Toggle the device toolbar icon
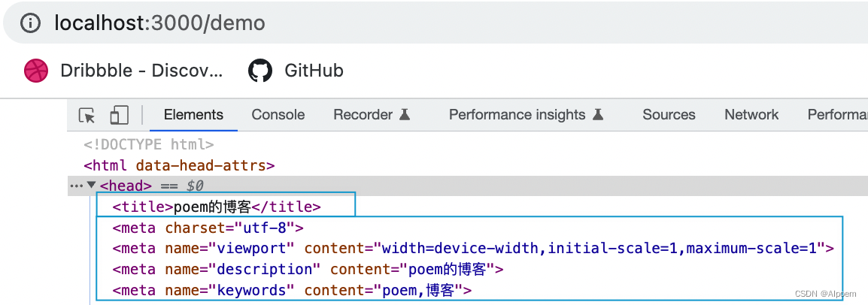Screen dimensions: 868x305 (x=119, y=115)
